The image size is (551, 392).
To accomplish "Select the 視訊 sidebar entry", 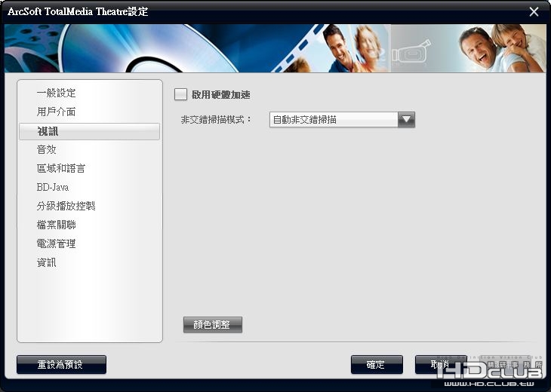I will pos(89,131).
